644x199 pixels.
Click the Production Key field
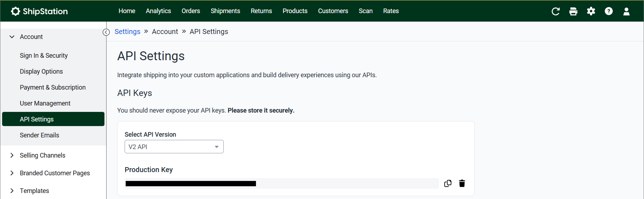pyautogui.click(x=281, y=183)
